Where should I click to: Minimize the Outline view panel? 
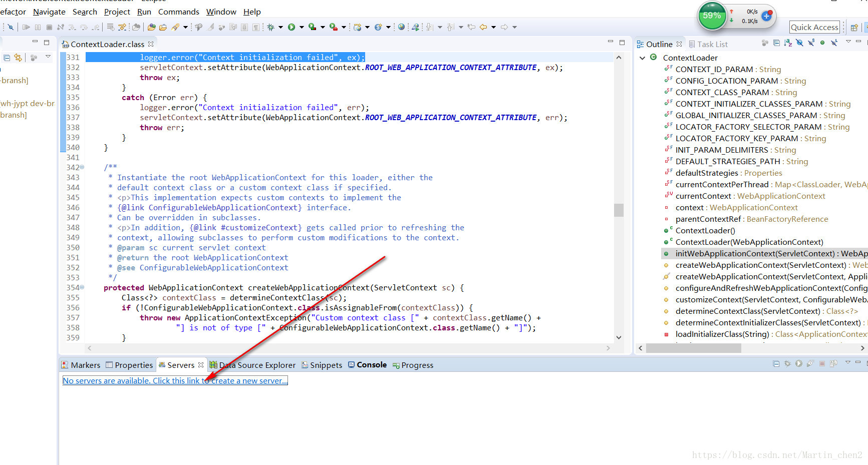[x=858, y=41]
